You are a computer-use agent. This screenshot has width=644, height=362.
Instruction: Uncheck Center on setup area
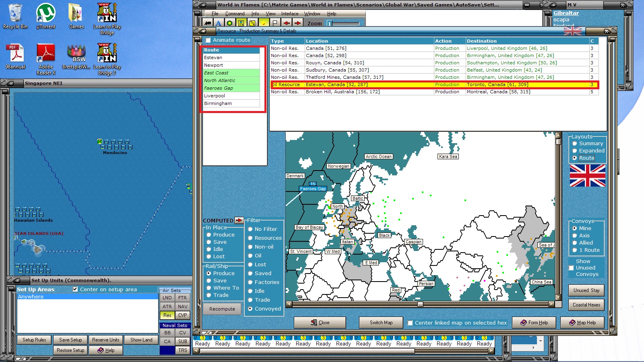(75, 289)
